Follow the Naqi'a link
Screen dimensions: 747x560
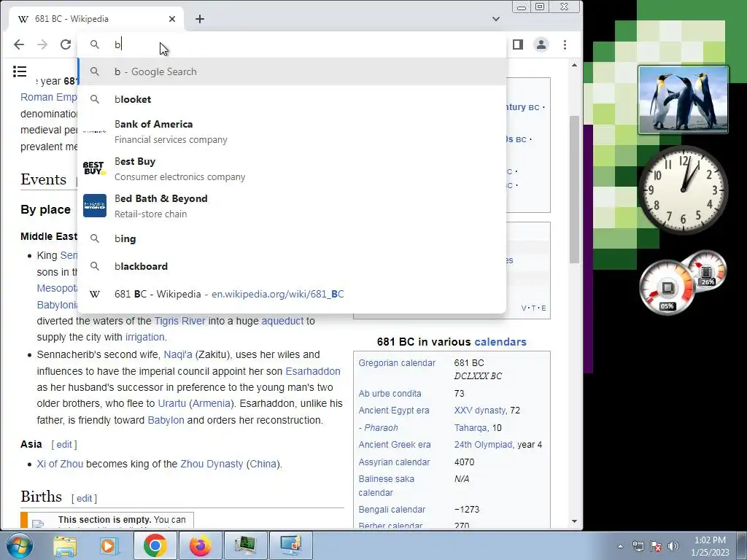178,355
